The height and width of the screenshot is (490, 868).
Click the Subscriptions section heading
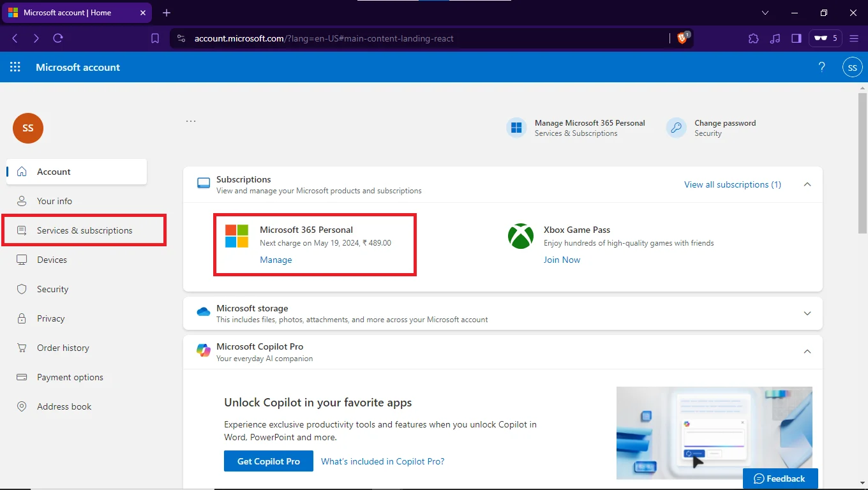click(244, 179)
